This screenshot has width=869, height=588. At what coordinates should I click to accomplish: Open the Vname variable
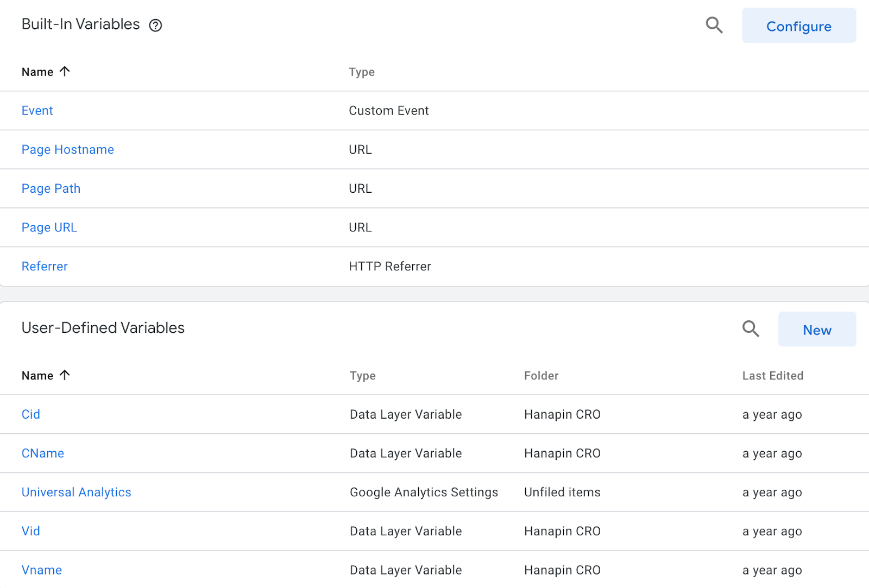[42, 570]
